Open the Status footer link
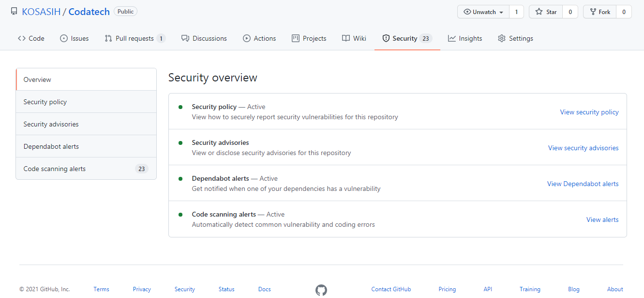 click(226, 289)
